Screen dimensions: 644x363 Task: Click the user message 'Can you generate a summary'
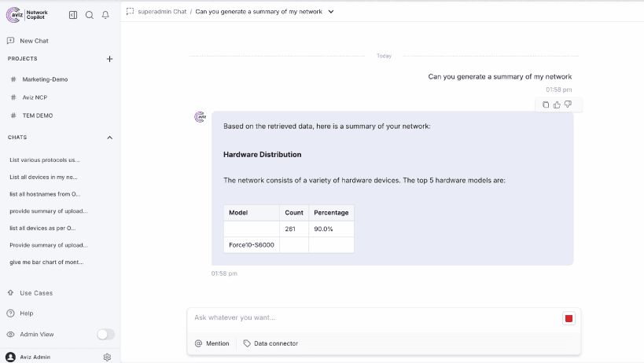click(500, 77)
